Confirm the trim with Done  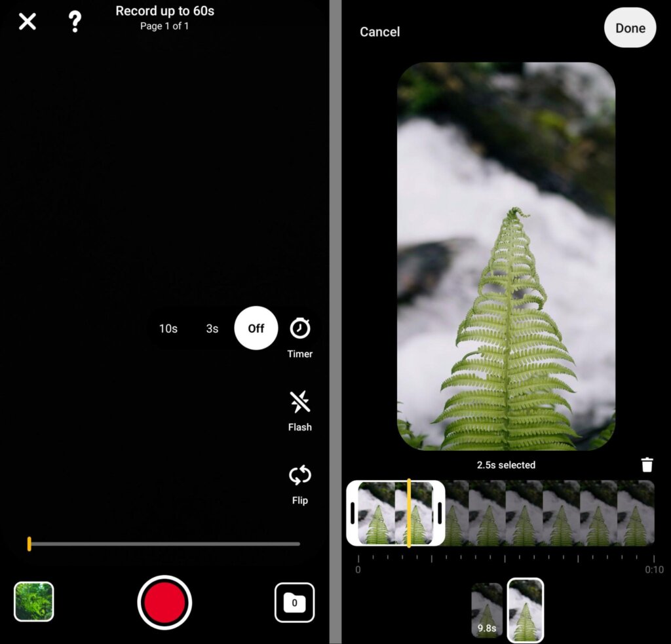pos(630,28)
